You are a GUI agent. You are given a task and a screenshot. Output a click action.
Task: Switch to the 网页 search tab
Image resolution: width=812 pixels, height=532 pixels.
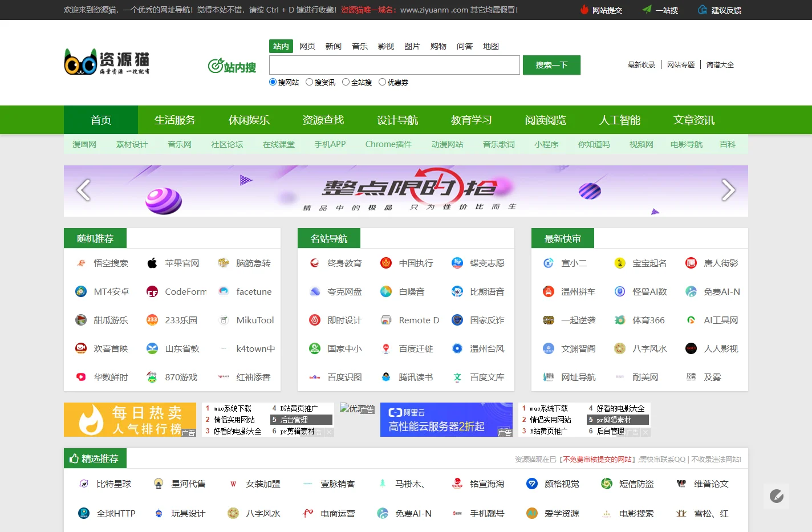307,46
